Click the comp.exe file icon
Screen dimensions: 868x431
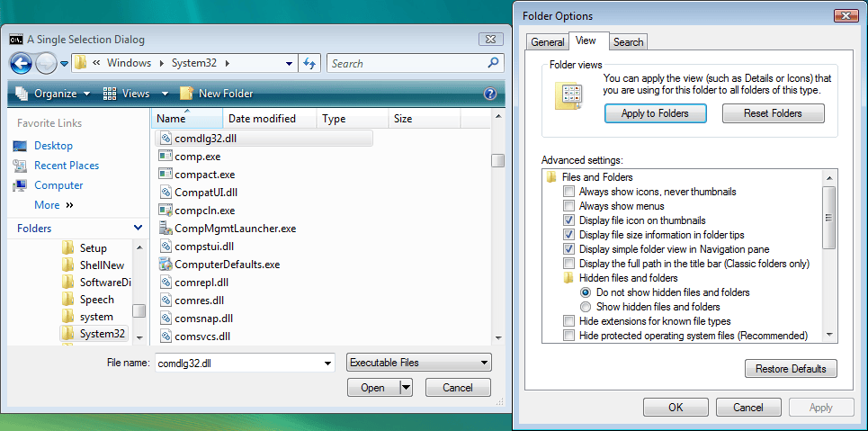click(x=166, y=157)
